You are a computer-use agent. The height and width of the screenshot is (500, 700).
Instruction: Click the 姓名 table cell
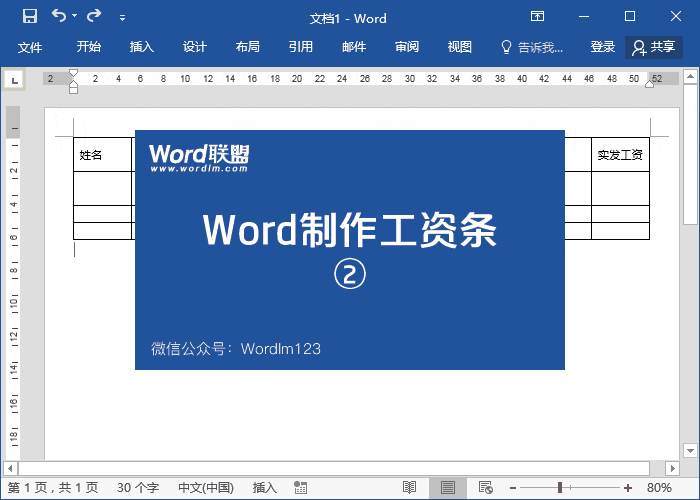click(x=103, y=154)
